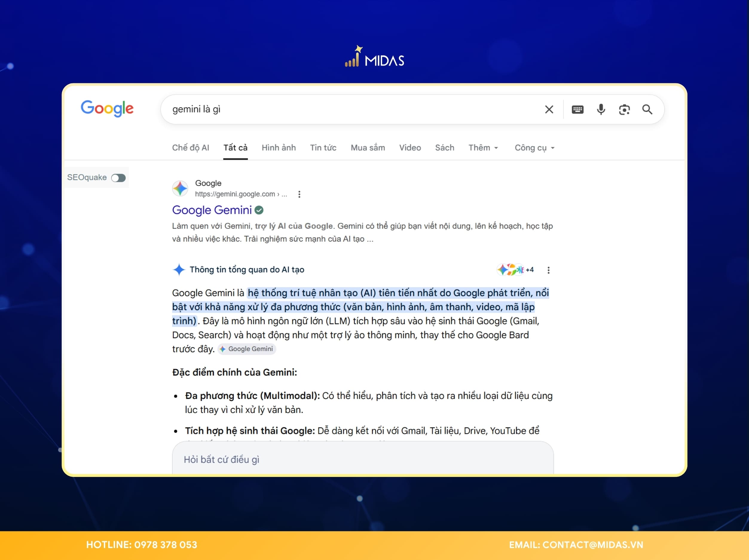This screenshot has width=749, height=560.
Task: Select the Tất cả tab
Action: (x=235, y=148)
